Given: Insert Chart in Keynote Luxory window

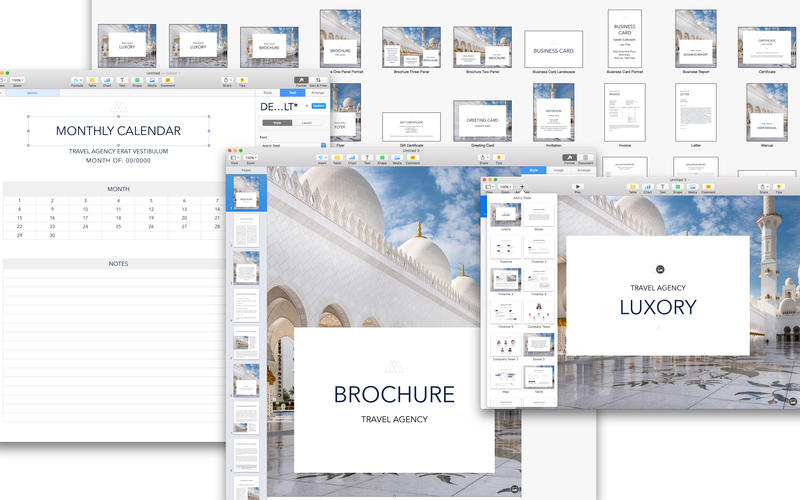Looking at the screenshot, I should point(647,188).
